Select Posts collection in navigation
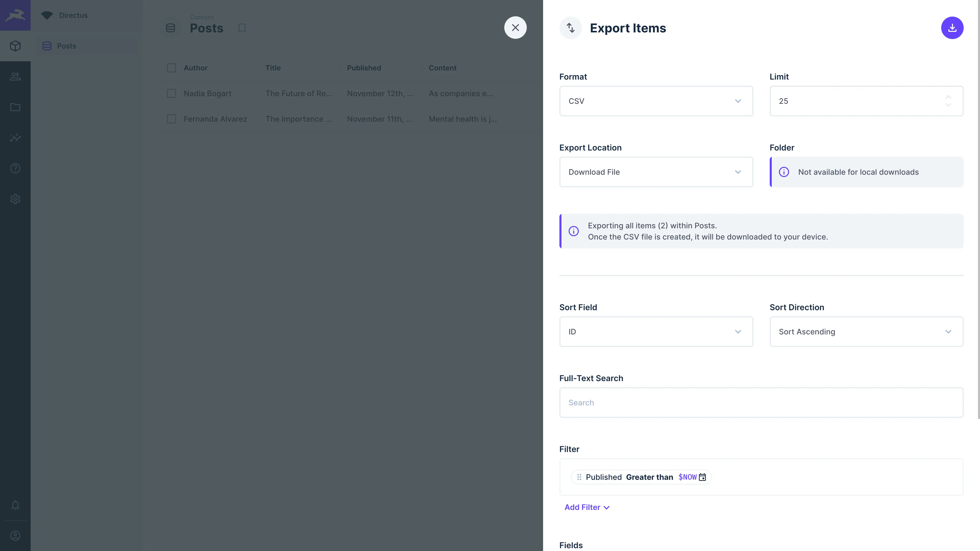 click(67, 46)
